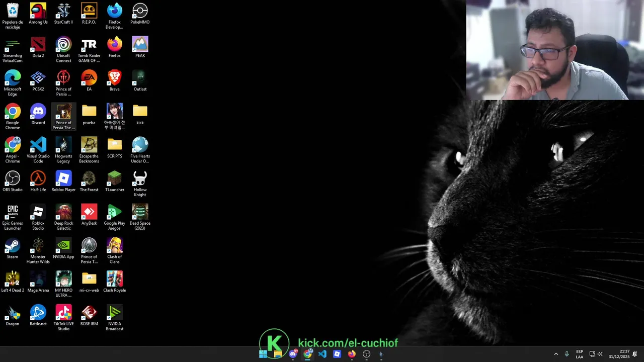This screenshot has height=362, width=644.
Task: Launch TikTok LIVE Studio shortcut
Action: 63,318
